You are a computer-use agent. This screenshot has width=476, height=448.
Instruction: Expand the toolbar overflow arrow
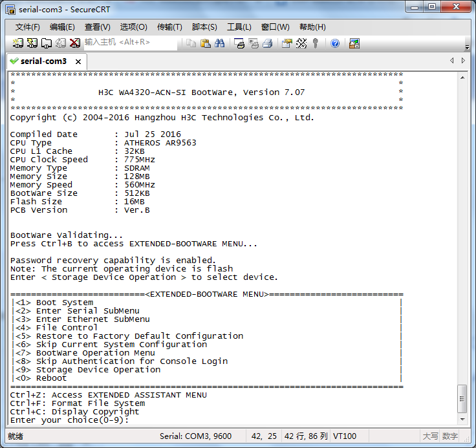click(x=467, y=47)
